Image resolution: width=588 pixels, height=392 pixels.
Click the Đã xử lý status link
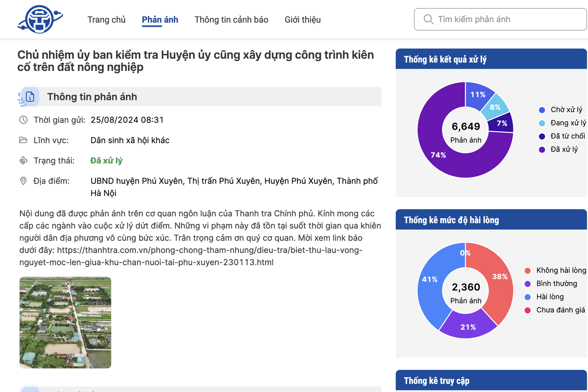pyautogui.click(x=106, y=161)
